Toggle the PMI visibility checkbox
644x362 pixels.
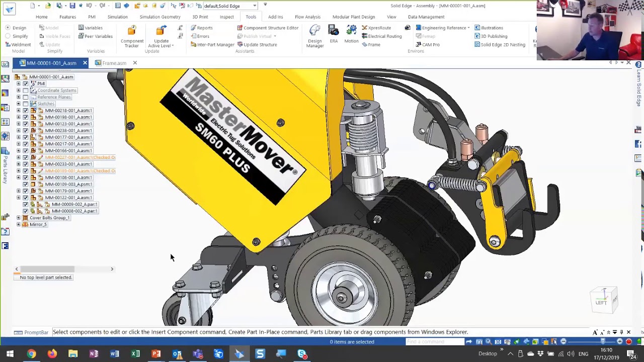point(26,83)
